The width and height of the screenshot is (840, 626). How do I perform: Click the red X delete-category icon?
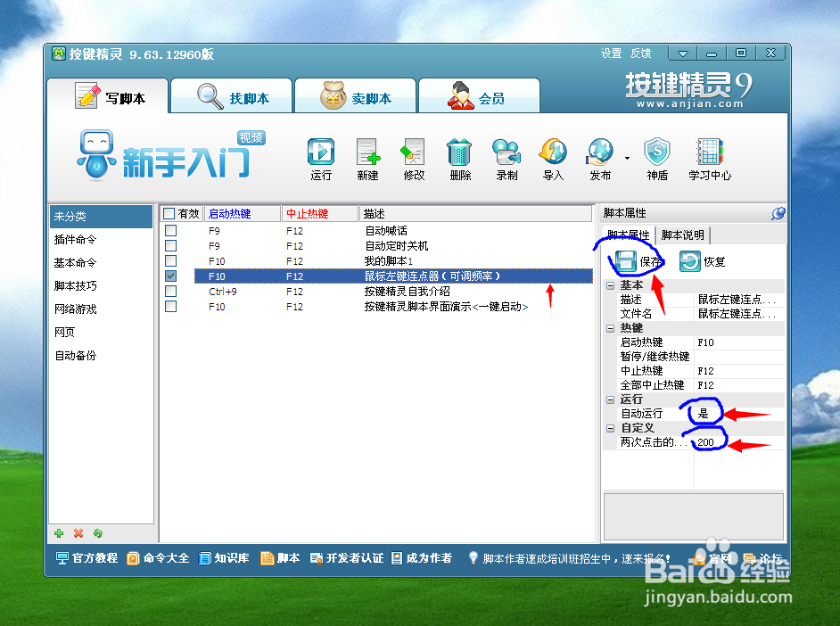click(78, 533)
